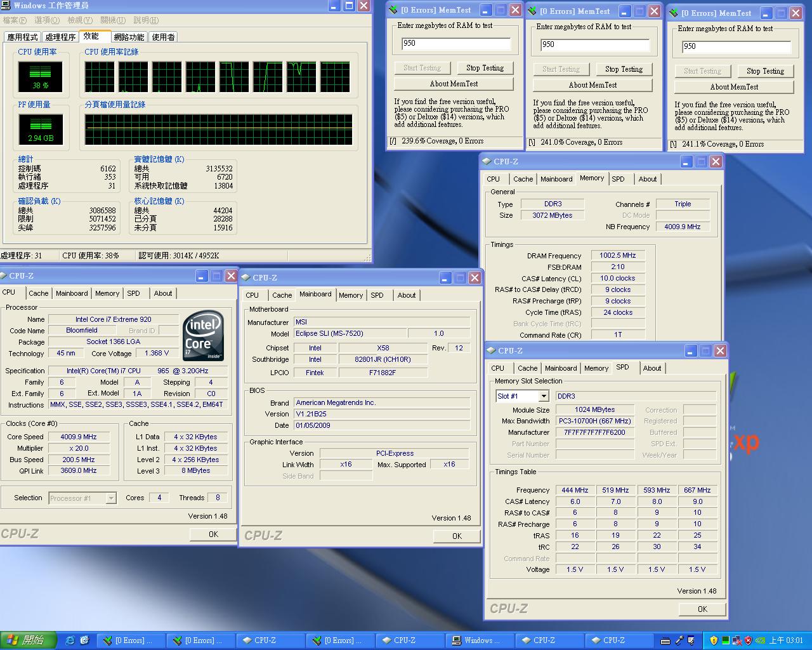Click the CPU-Z SPD window title icon
The height and width of the screenshot is (650, 812).
tap(491, 350)
